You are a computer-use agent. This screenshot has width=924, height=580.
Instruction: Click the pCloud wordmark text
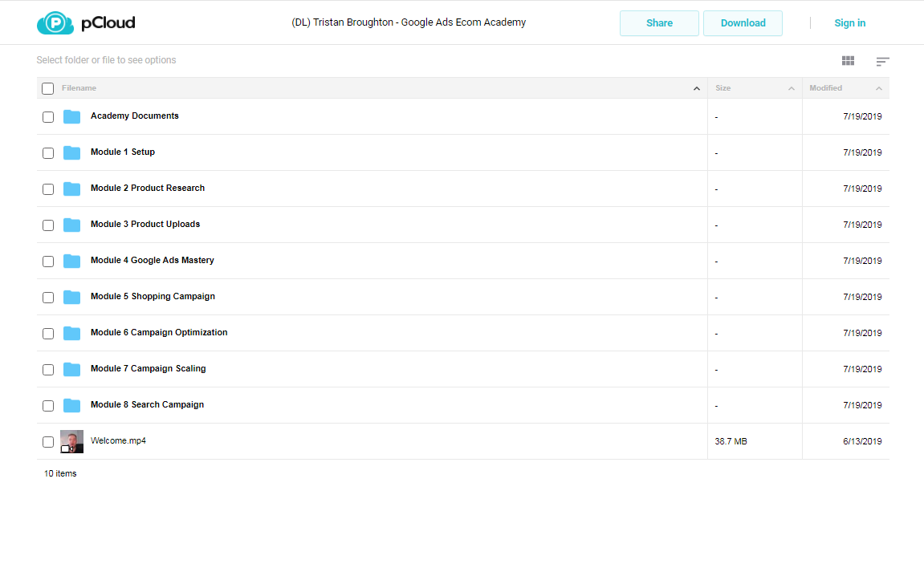tap(108, 23)
